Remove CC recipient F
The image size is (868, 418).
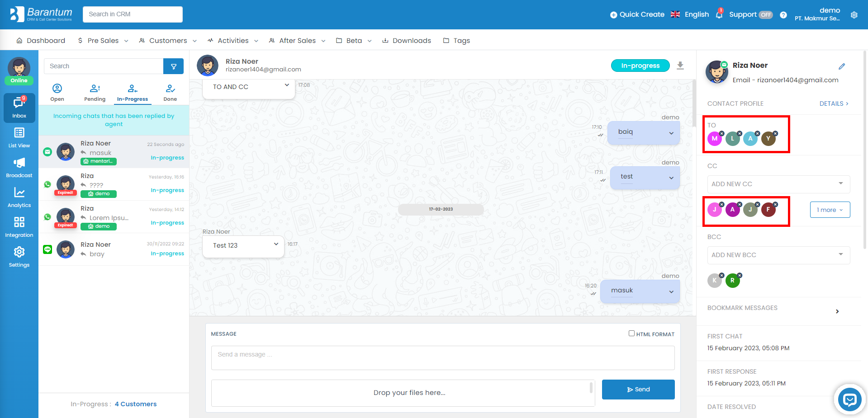tap(775, 204)
